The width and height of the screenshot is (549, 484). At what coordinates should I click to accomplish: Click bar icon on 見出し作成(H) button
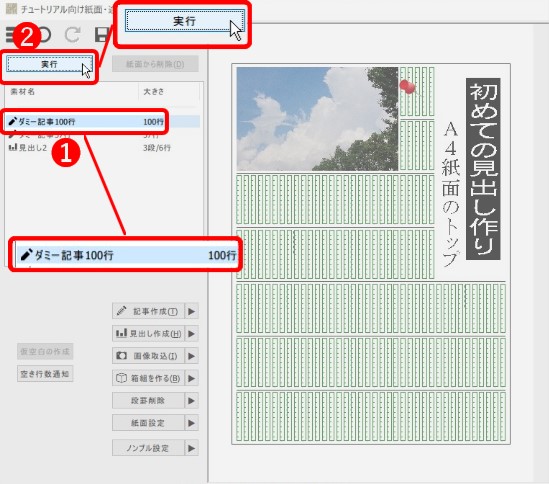coord(121,333)
